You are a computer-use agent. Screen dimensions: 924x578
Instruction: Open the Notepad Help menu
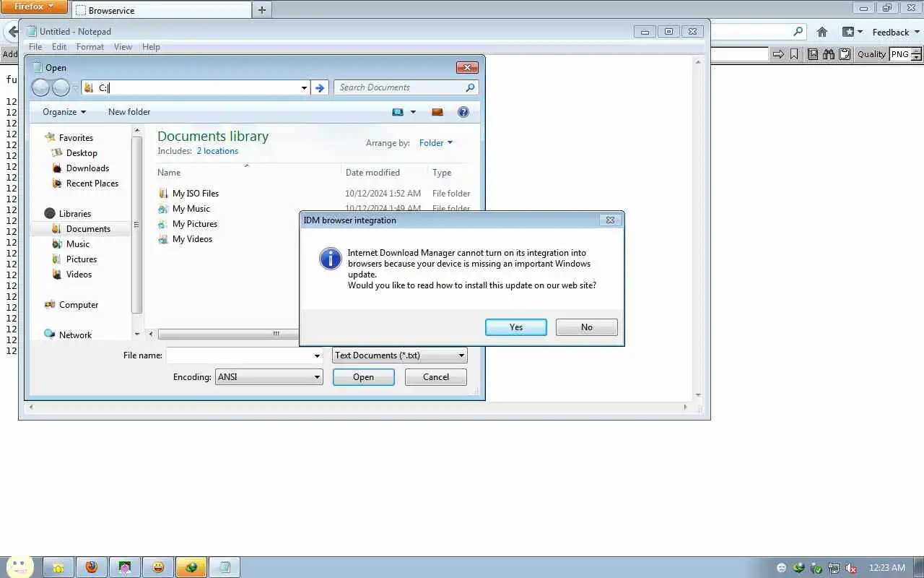coord(151,47)
